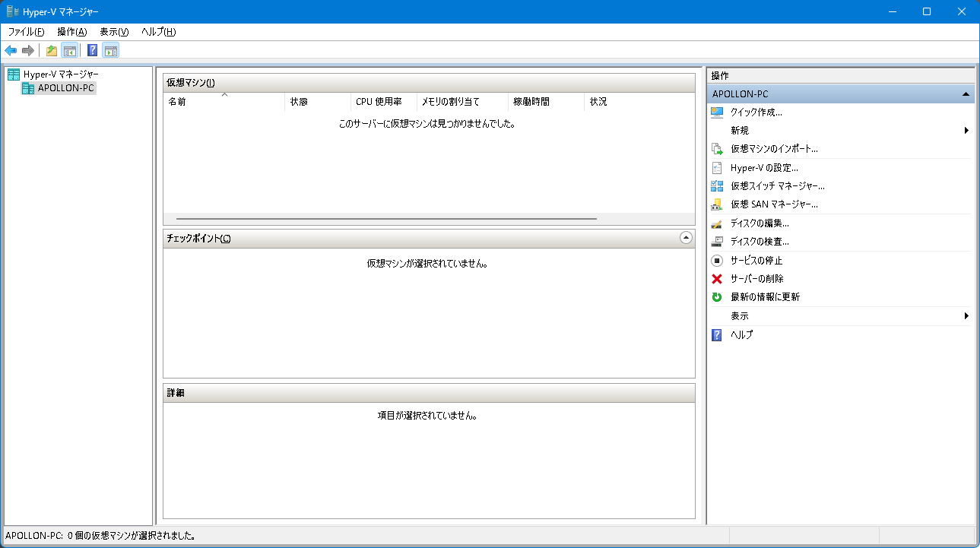Click the サービスの停止 stop icon
The image size is (980, 548).
pyautogui.click(x=717, y=260)
